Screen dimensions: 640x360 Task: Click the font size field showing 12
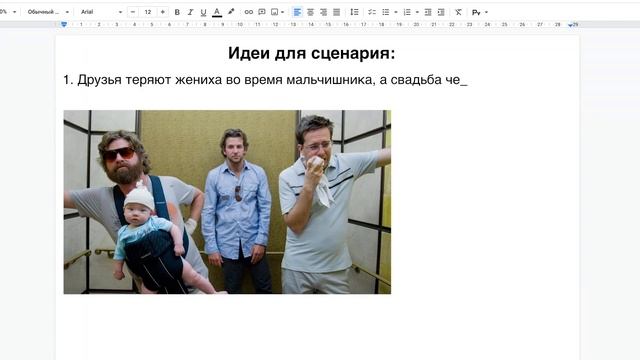click(x=148, y=12)
